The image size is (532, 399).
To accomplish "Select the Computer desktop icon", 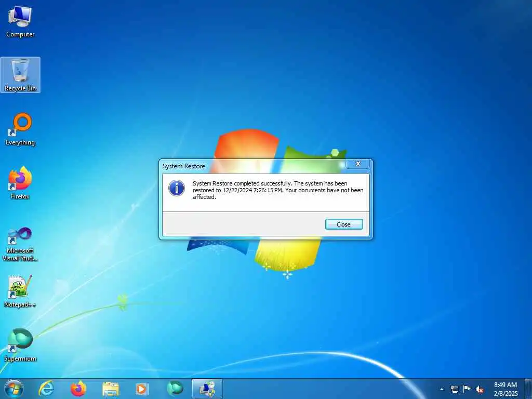I will point(20,22).
